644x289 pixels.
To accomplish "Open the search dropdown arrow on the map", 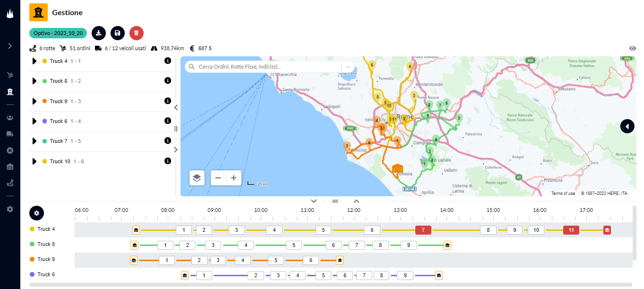I will point(348,67).
